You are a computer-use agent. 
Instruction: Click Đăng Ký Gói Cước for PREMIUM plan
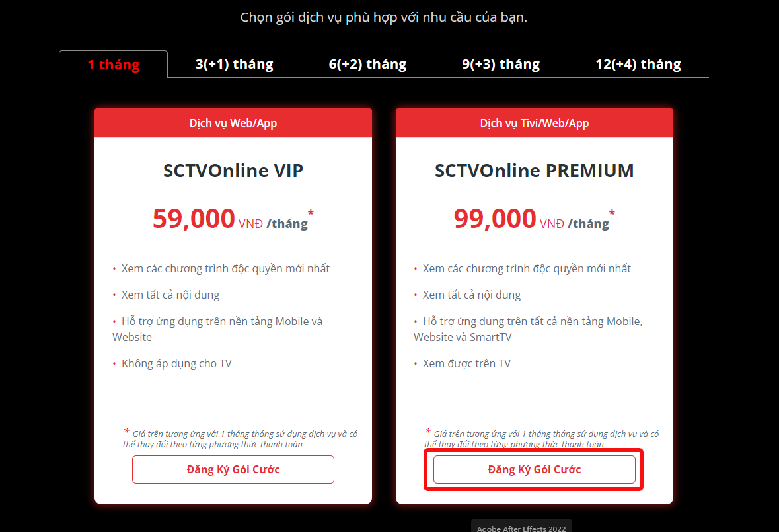click(534, 469)
